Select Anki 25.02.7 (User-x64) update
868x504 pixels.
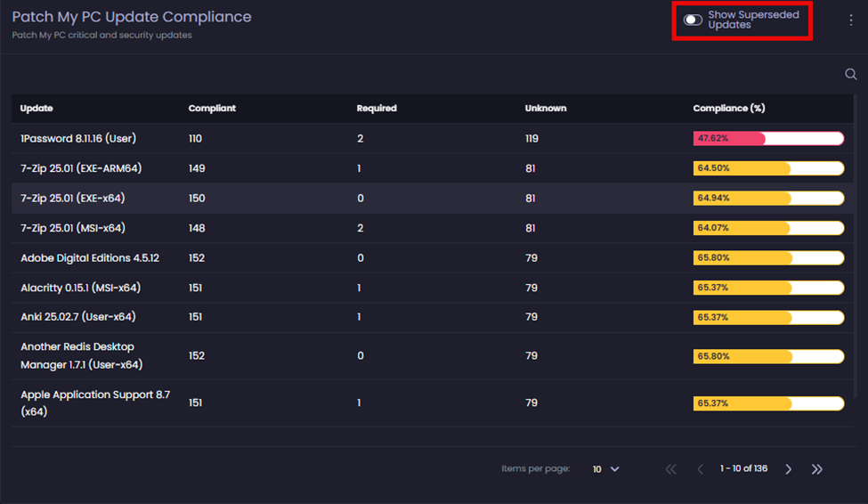[78, 317]
